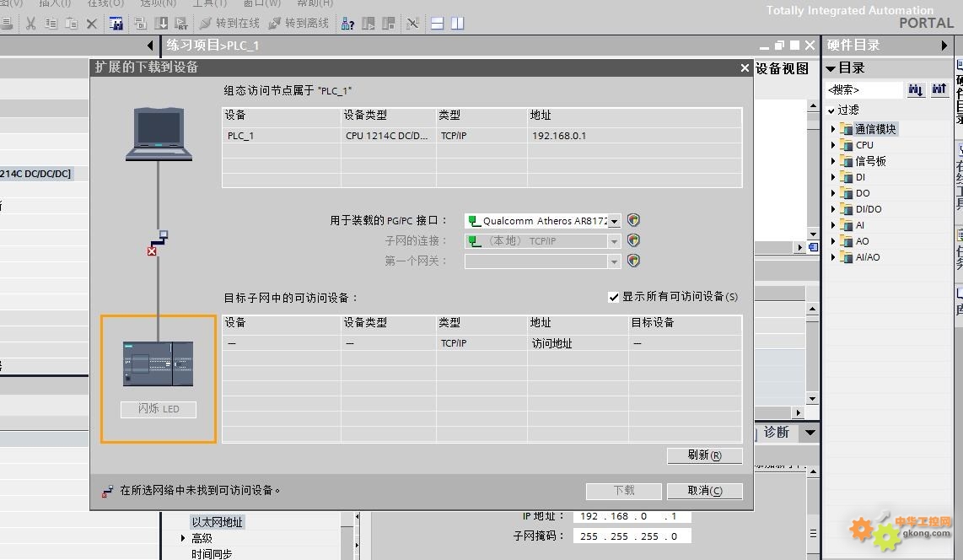Click the Delete X toolbar icon

pyautogui.click(x=92, y=24)
